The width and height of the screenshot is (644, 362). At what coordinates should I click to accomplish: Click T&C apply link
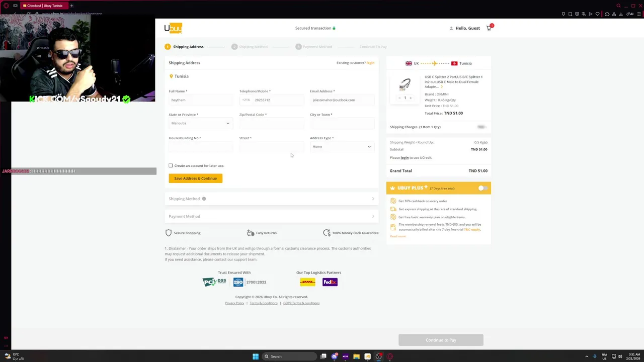(472, 229)
